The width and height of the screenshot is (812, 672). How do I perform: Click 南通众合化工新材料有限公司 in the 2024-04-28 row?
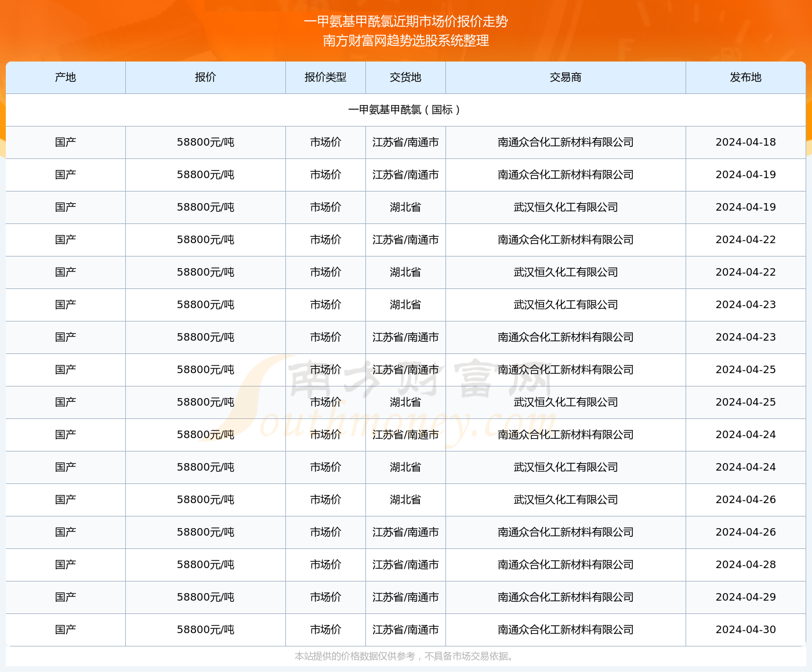pos(565,565)
